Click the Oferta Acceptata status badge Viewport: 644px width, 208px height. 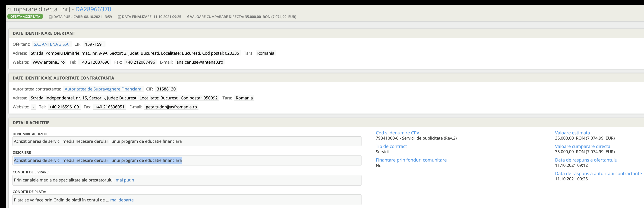coord(25,17)
